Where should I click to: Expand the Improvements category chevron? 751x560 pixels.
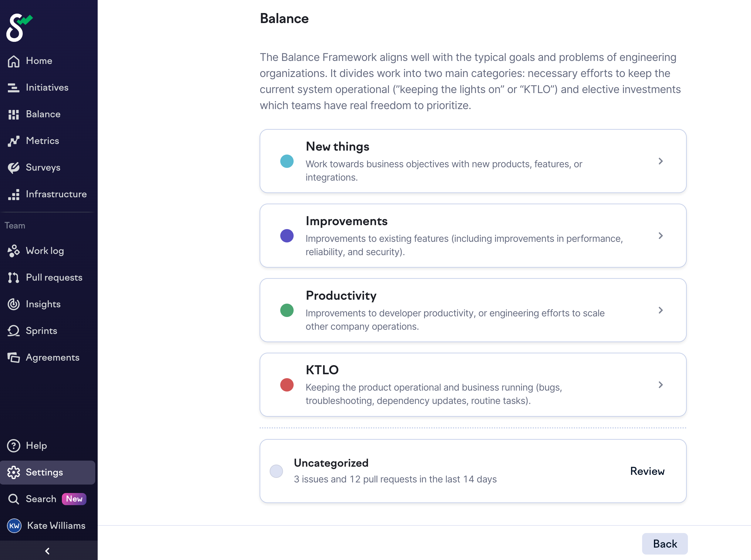coord(660,236)
